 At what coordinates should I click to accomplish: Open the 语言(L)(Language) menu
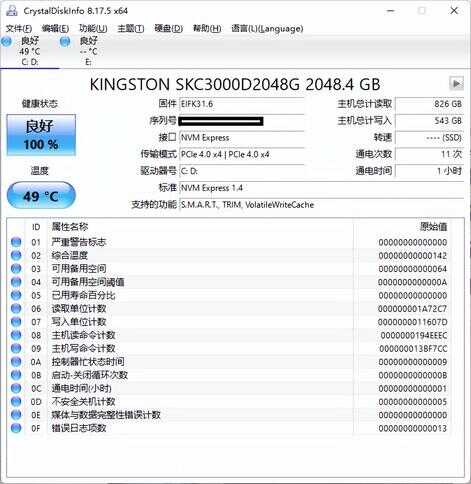267,28
